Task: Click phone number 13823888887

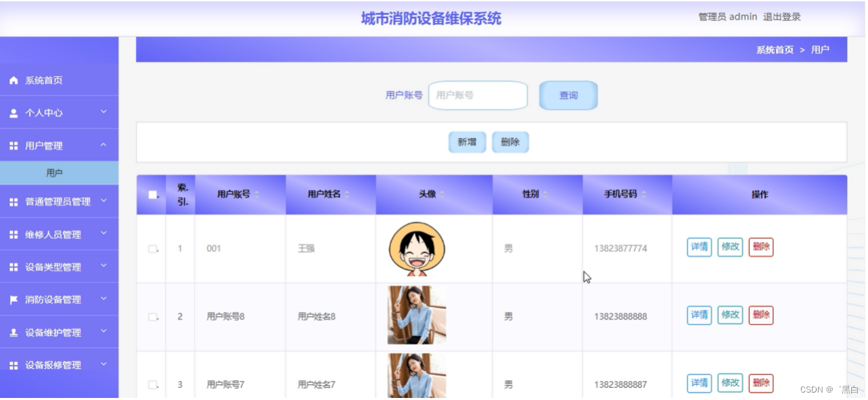Action: coord(620,384)
